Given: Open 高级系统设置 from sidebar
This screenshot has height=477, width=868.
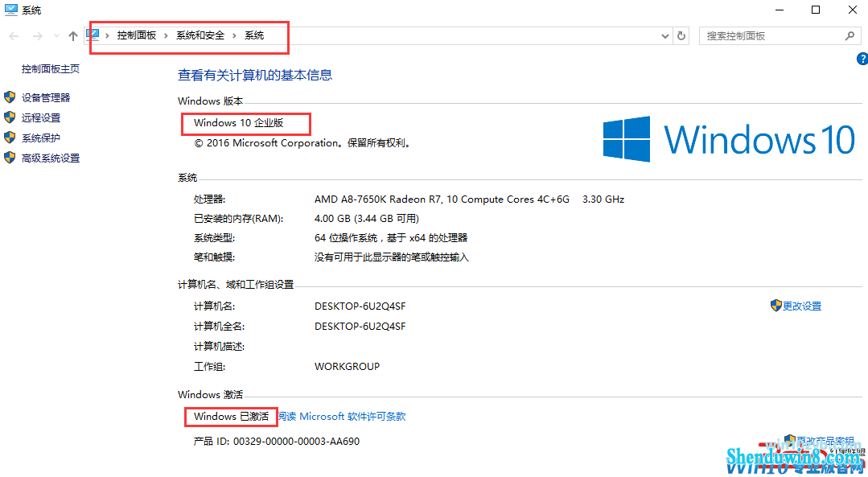Looking at the screenshot, I should click(51, 158).
